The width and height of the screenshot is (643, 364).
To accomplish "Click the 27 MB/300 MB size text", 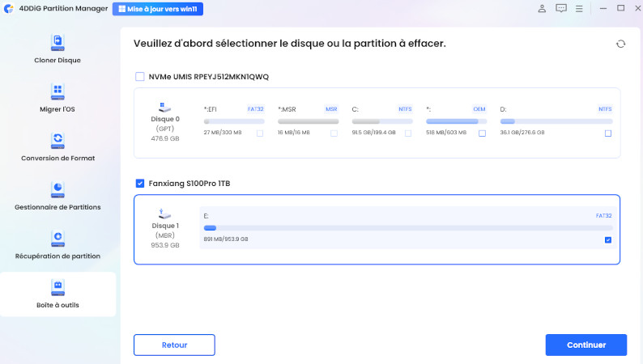I will [x=223, y=133].
